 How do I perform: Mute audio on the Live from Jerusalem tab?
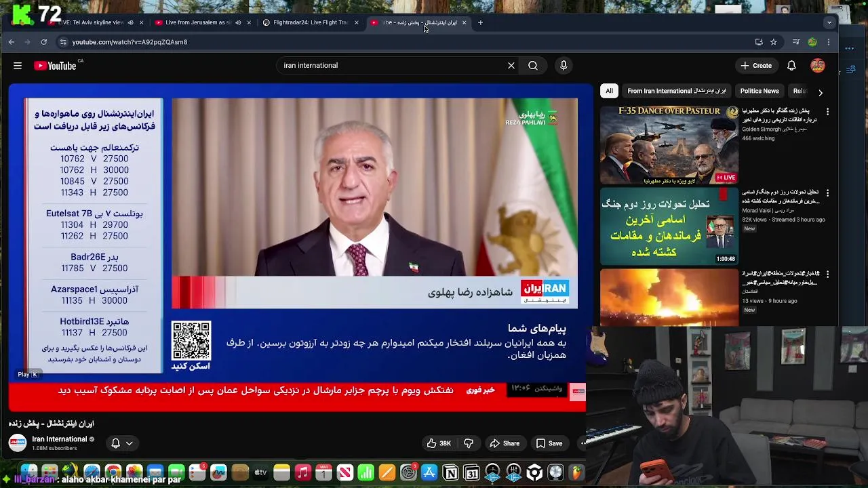tap(237, 22)
